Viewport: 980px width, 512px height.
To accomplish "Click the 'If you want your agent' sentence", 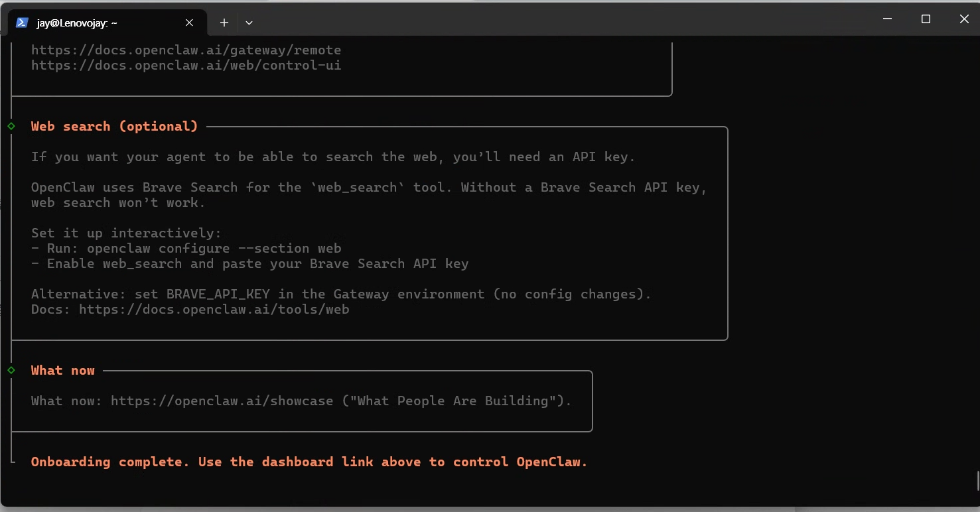I will click(333, 157).
